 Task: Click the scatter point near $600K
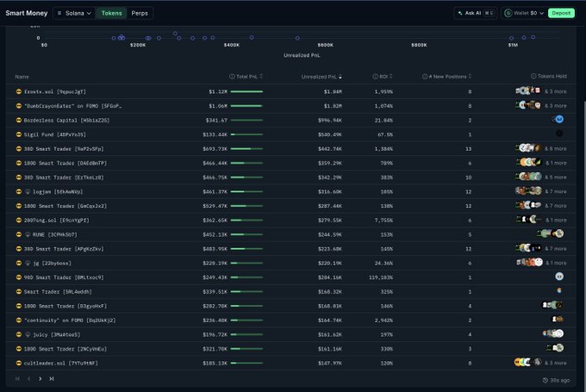(x=297, y=38)
